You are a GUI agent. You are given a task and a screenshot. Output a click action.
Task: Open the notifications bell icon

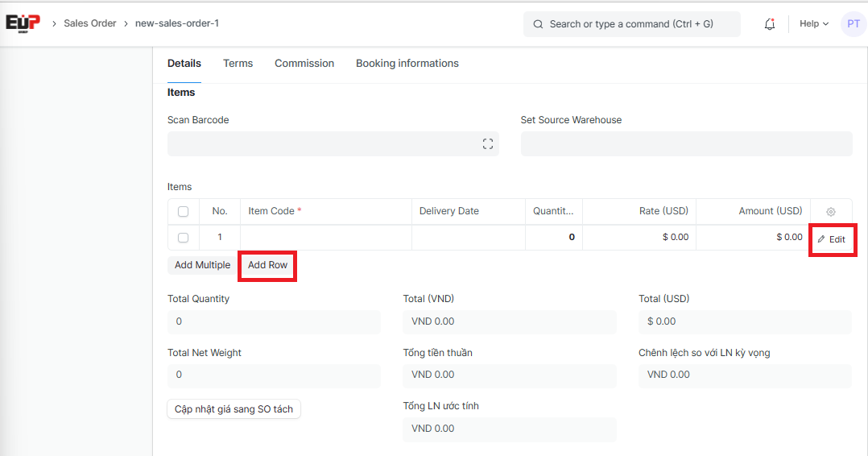pos(770,24)
